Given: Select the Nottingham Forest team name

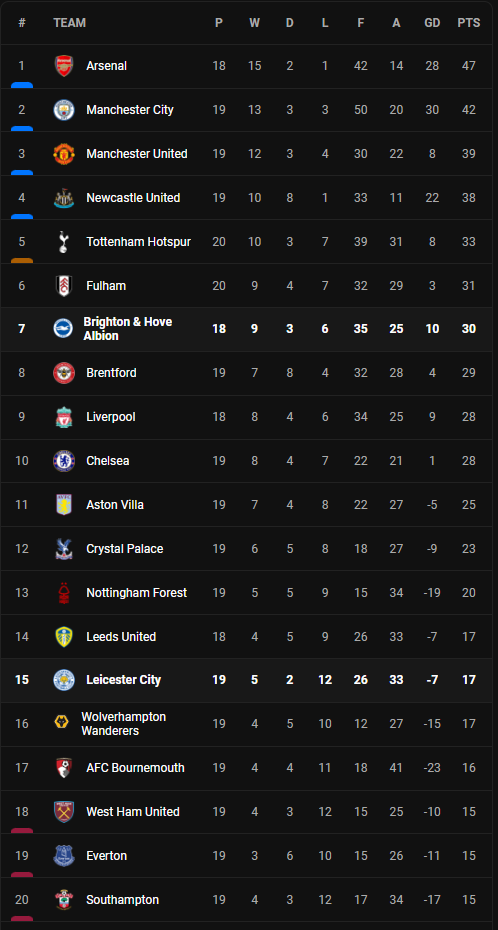Looking at the screenshot, I should pos(136,593).
